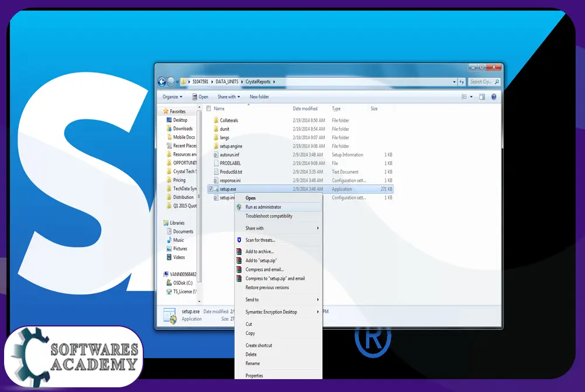Sort by the Date modified column
Screen dimensions: 585x392
tap(305, 109)
